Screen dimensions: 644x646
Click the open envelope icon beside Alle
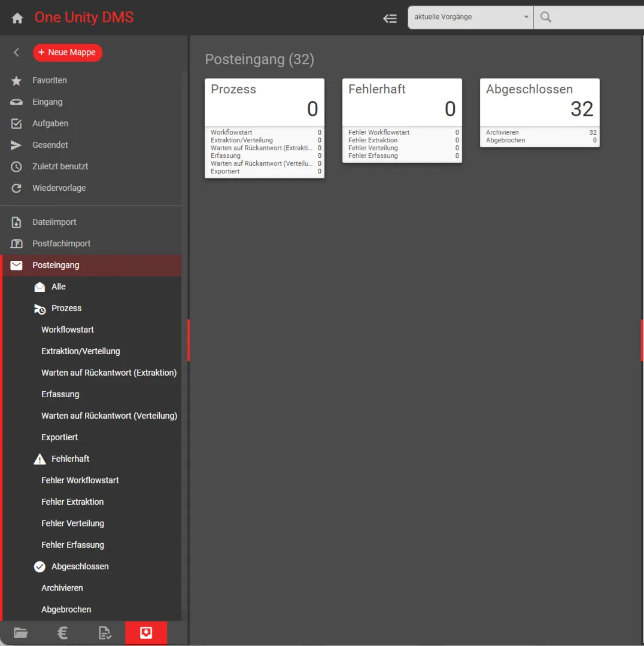40,287
